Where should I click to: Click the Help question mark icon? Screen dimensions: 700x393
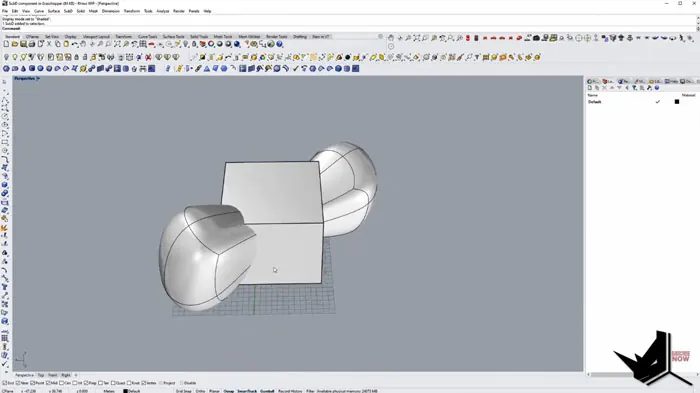[x=279, y=44]
